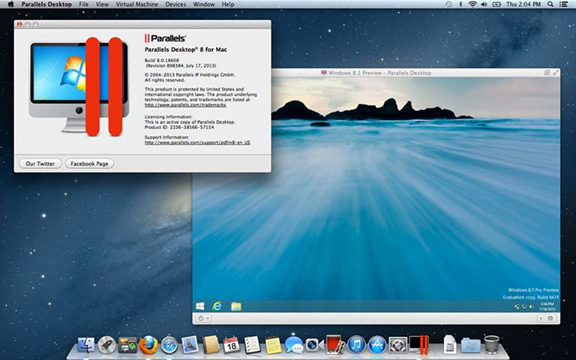Open the Trash from the Dock
Image resolution: width=576 pixels, height=360 pixels.
(492, 345)
